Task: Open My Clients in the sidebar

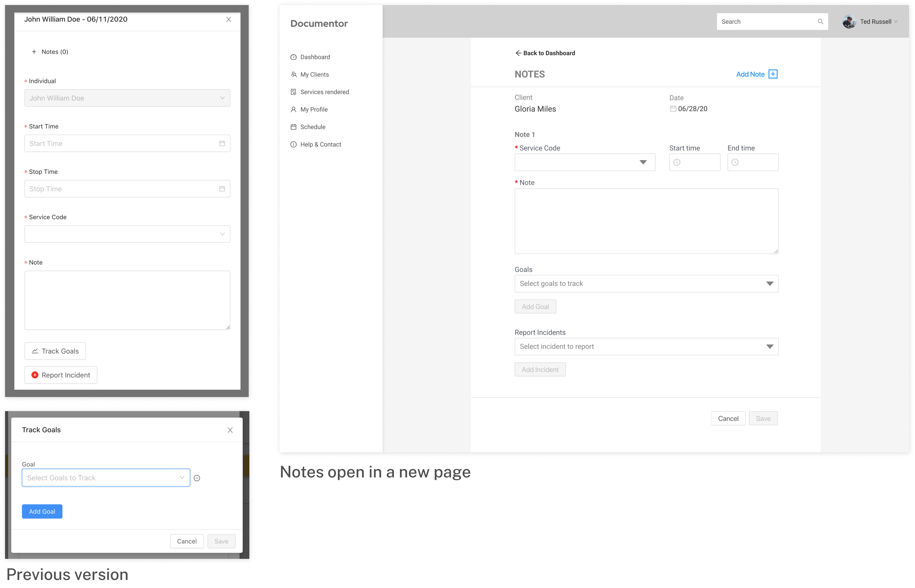Action: [315, 74]
